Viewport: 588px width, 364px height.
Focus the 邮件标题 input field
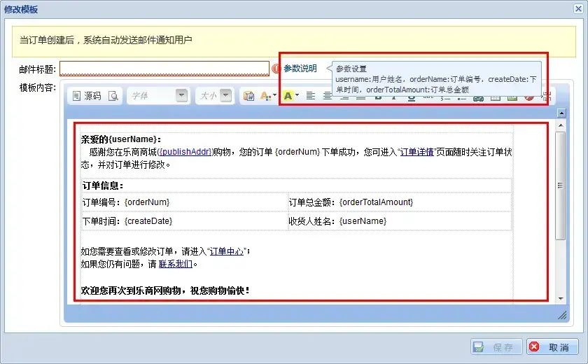164,69
